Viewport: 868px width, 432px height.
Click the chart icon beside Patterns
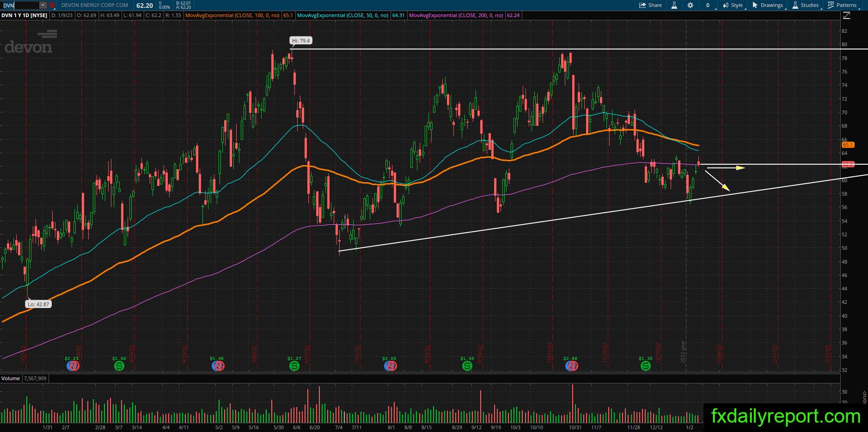[x=831, y=5]
